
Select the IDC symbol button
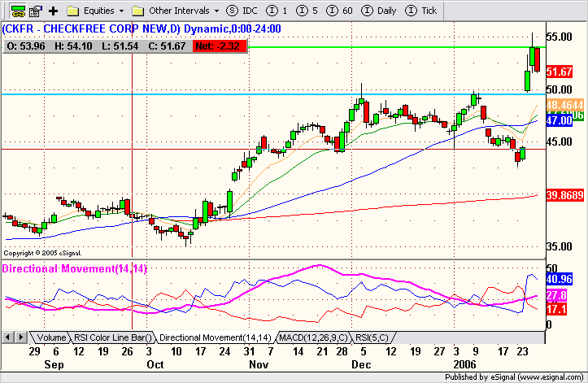point(242,11)
